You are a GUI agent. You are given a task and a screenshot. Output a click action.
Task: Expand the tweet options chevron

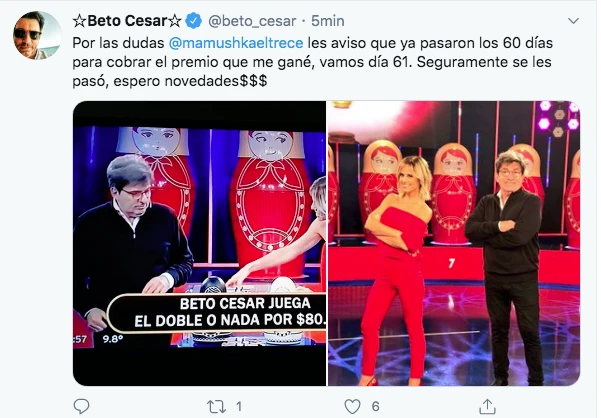[x=573, y=21]
